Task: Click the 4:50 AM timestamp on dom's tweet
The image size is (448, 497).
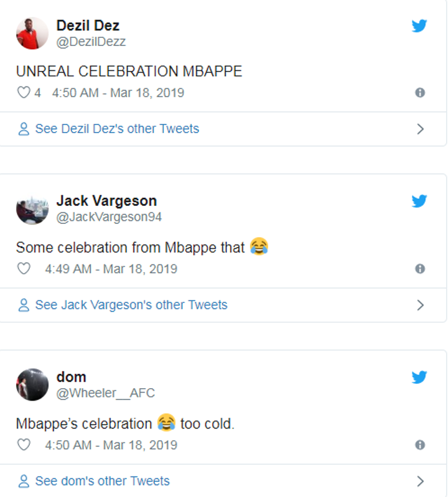Action: tap(111, 445)
